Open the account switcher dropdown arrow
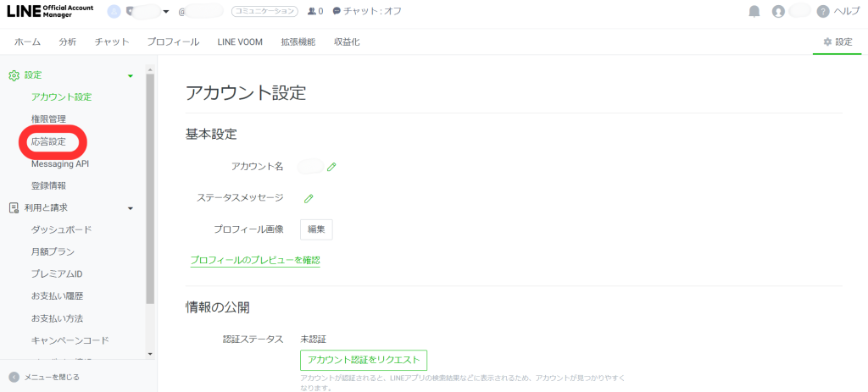 coord(165,11)
